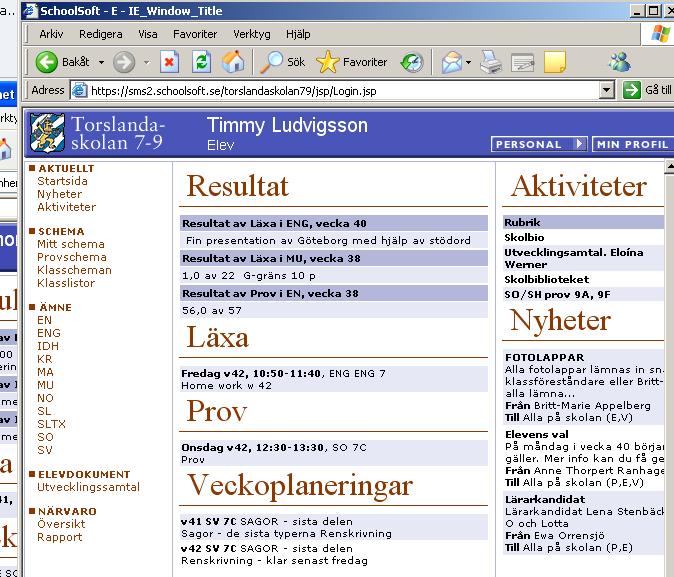Open FOTOLAPPAR news item
The image size is (674, 577).
tap(545, 357)
